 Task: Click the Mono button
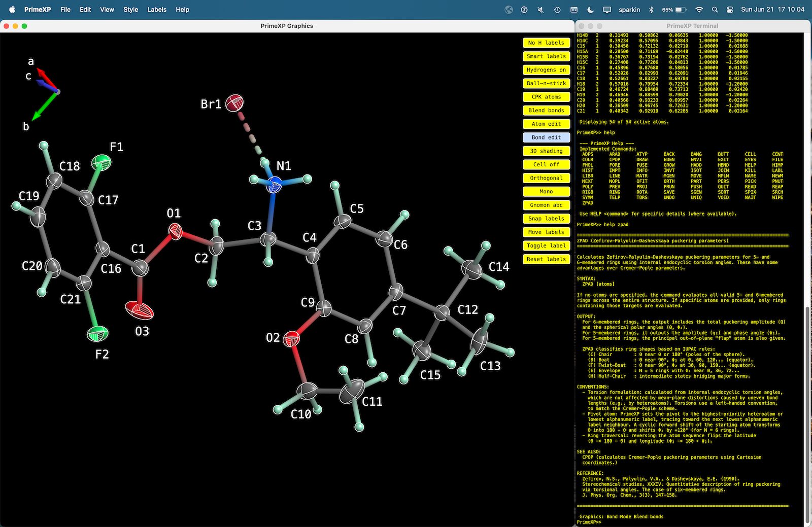[546, 192]
